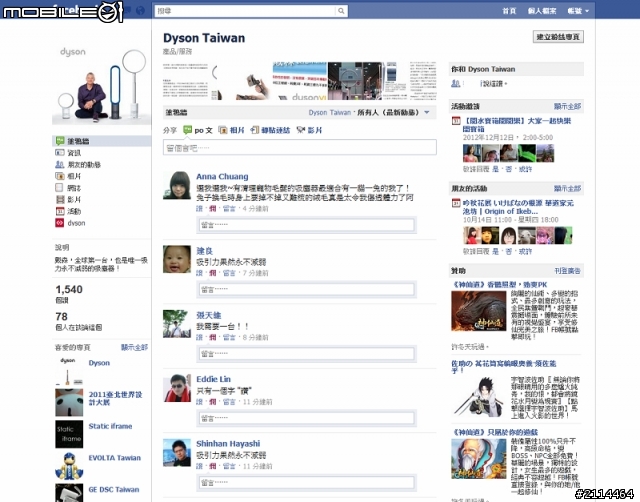Open 2011臺北世界設計大展 page link
Viewport: 640px width, 502px height.
(116, 398)
